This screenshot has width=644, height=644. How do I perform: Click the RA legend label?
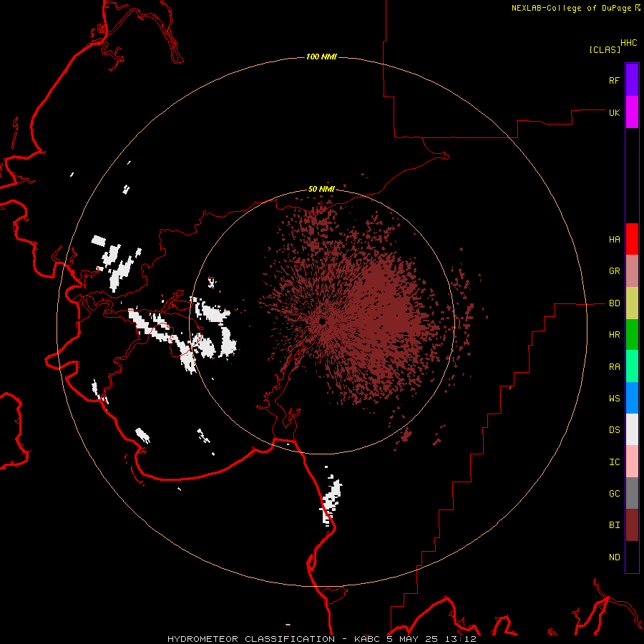pos(614,366)
